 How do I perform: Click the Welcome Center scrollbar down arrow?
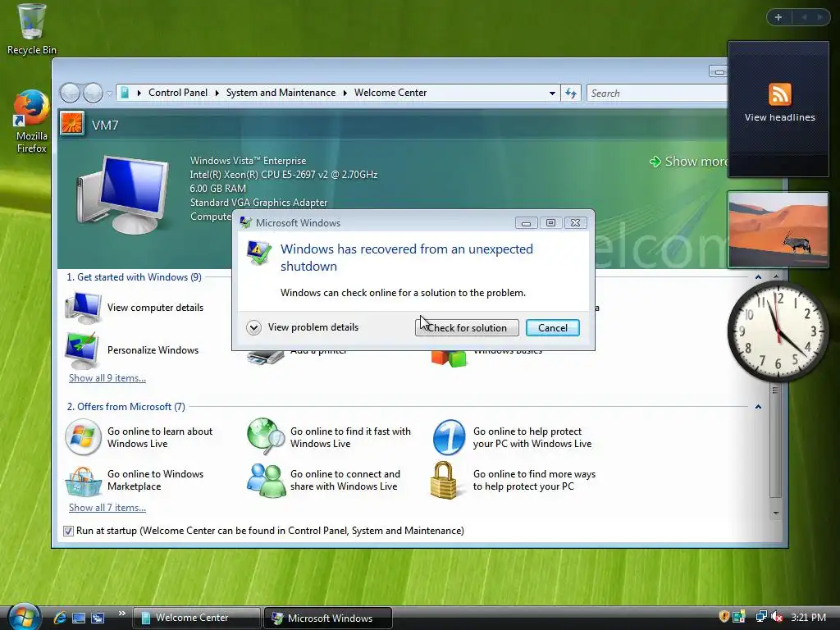(x=776, y=514)
